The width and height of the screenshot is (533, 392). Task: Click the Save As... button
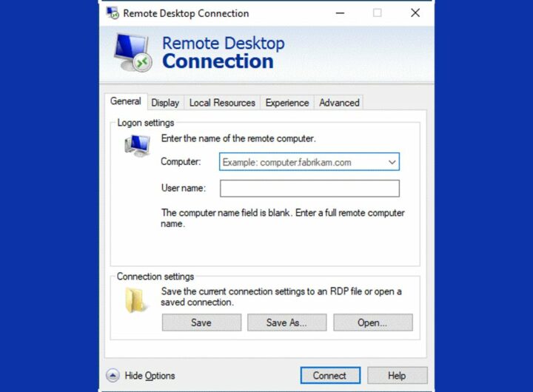[x=287, y=322]
